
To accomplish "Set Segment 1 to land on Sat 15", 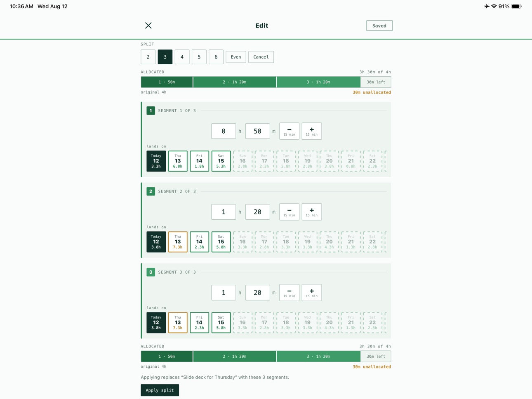I will tap(221, 161).
